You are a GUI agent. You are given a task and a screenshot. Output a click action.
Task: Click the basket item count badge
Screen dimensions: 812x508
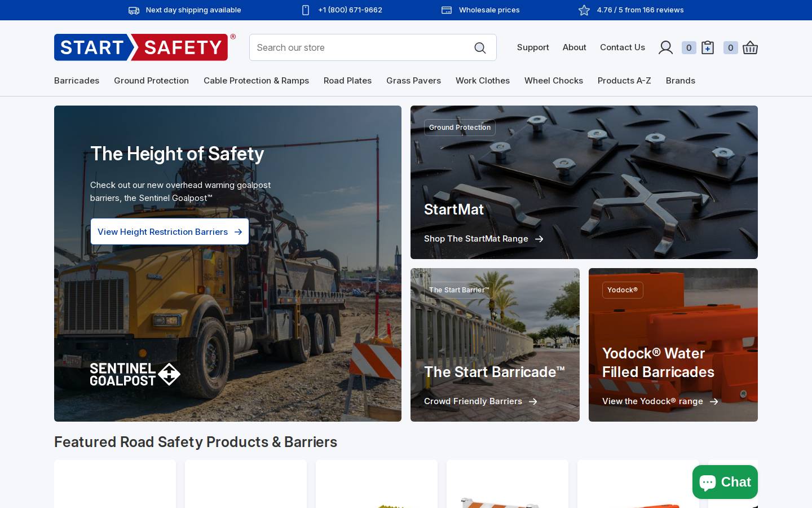[730, 48]
